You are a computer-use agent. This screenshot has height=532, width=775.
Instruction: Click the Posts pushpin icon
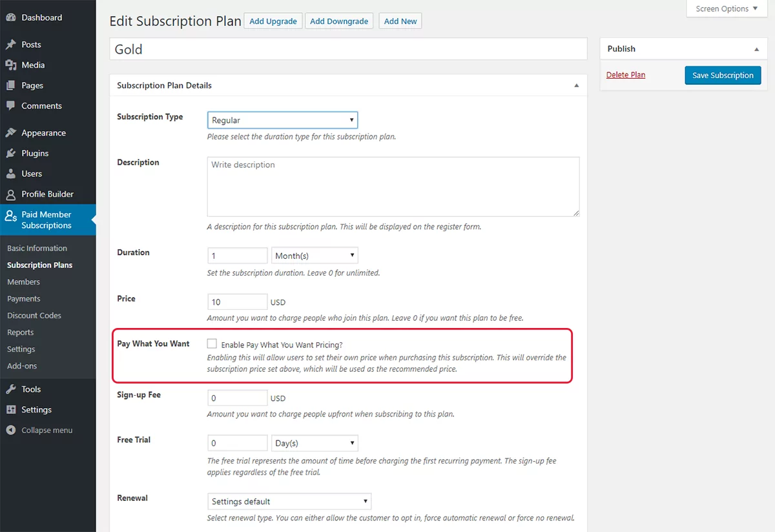pyautogui.click(x=11, y=45)
